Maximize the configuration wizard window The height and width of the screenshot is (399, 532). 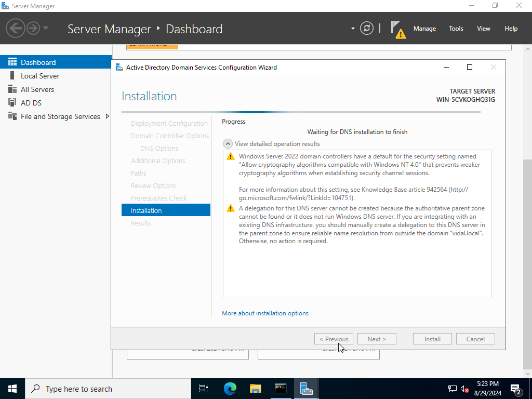click(470, 67)
